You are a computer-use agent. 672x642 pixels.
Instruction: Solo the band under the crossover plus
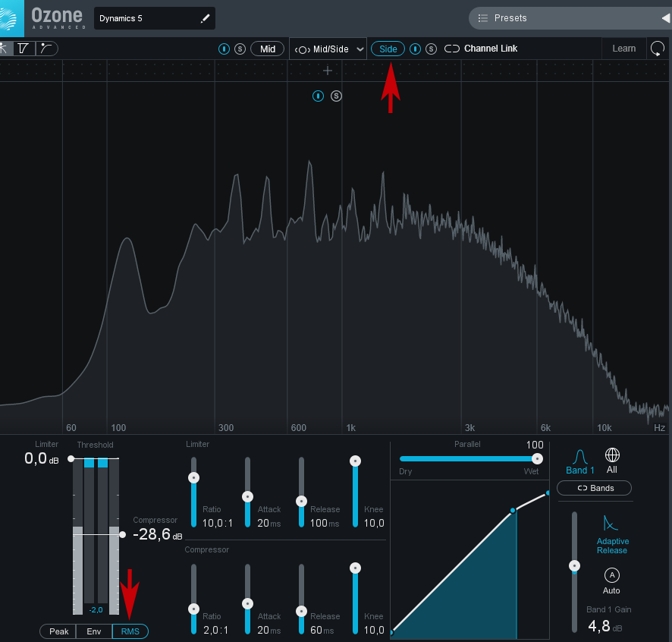pos(337,96)
